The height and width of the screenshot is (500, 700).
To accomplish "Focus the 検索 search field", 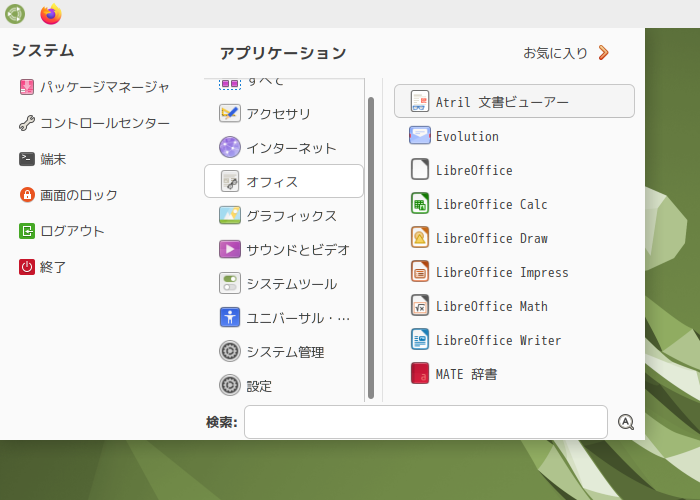I will click(x=426, y=422).
